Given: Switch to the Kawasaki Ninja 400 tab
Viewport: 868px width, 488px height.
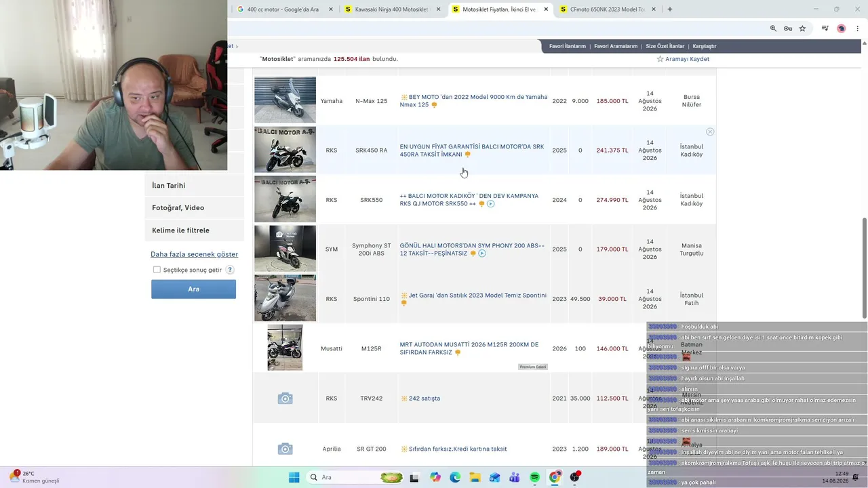Looking at the screenshot, I should [x=392, y=9].
